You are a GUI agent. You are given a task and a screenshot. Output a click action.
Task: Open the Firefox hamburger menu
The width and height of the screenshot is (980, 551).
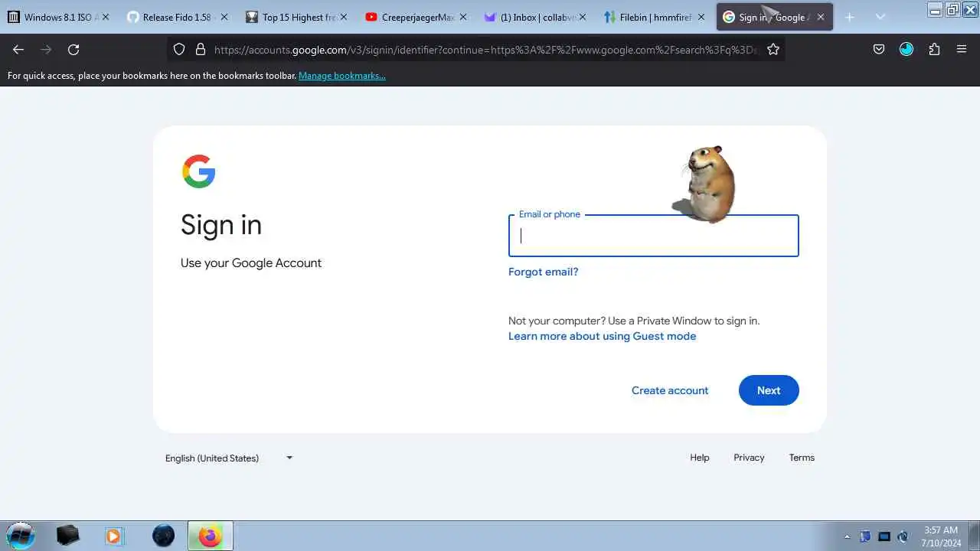pyautogui.click(x=962, y=49)
